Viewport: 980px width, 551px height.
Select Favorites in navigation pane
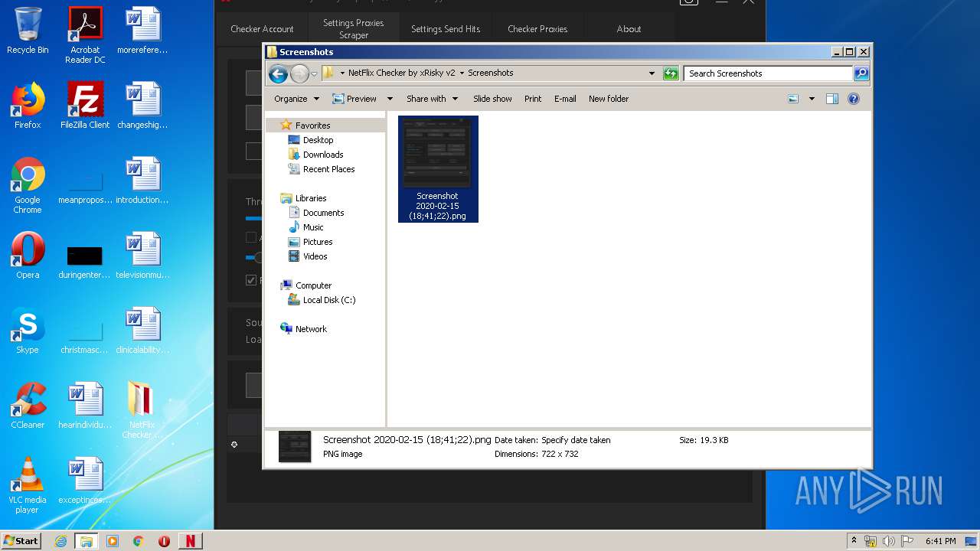(x=312, y=126)
